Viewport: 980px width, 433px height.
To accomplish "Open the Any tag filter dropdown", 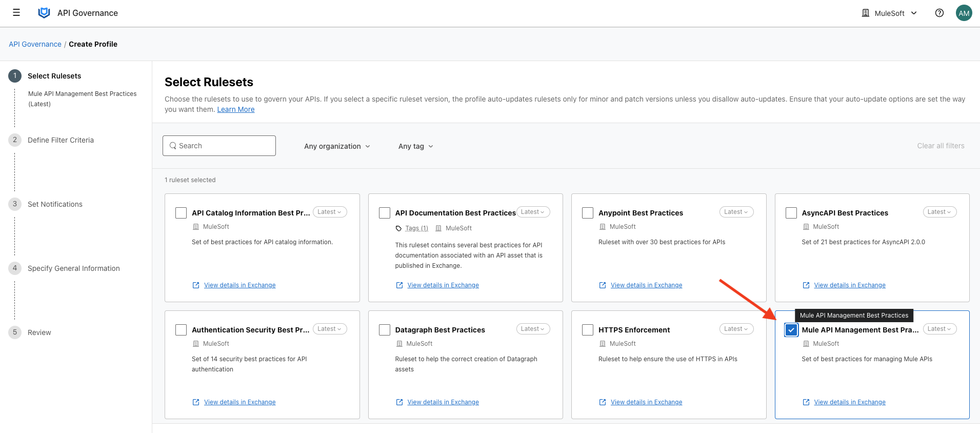I will coord(415,146).
